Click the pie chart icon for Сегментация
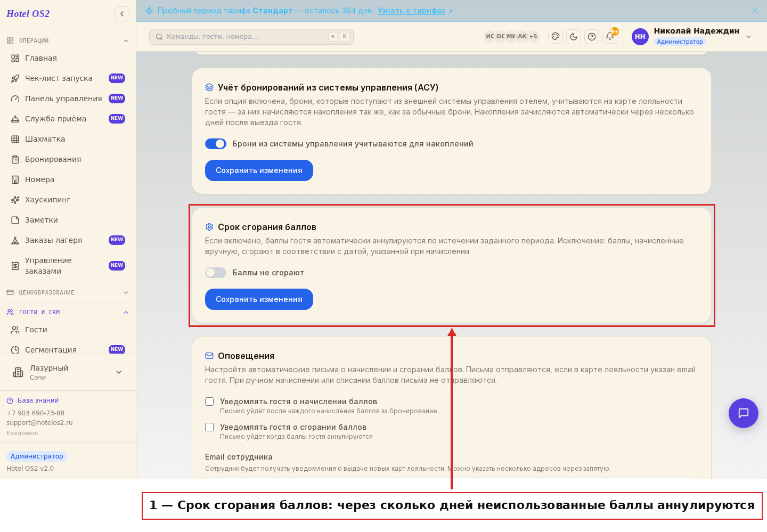Image resolution: width=767 pixels, height=532 pixels. pyautogui.click(x=15, y=350)
